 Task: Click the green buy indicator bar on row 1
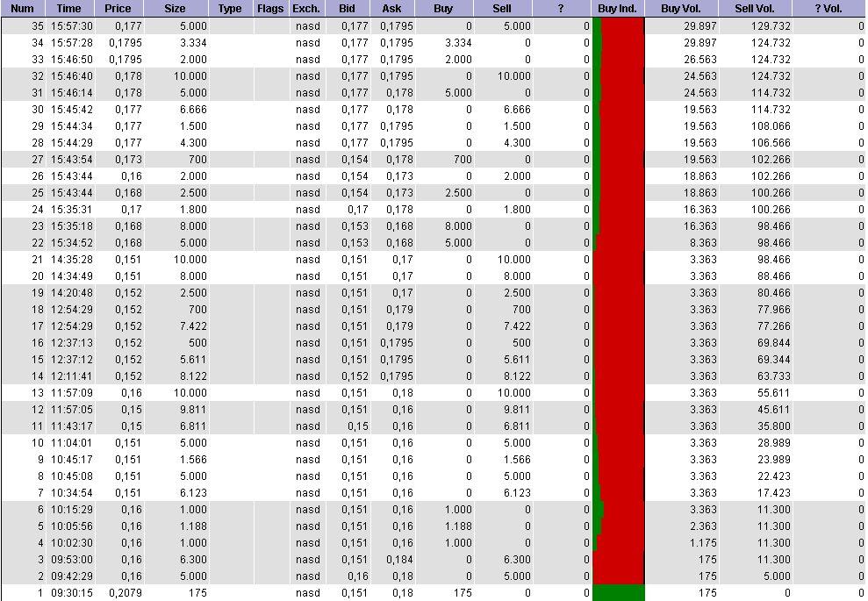(617, 593)
